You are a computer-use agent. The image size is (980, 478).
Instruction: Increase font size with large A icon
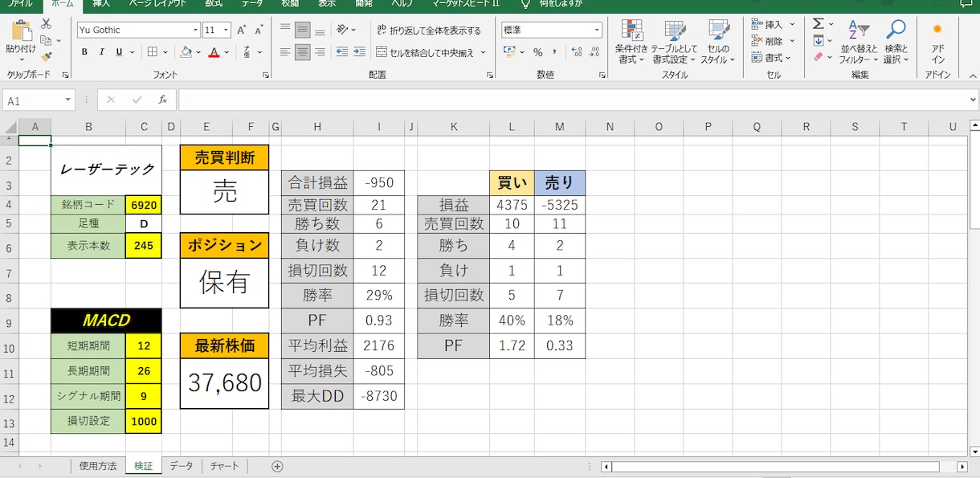242,30
